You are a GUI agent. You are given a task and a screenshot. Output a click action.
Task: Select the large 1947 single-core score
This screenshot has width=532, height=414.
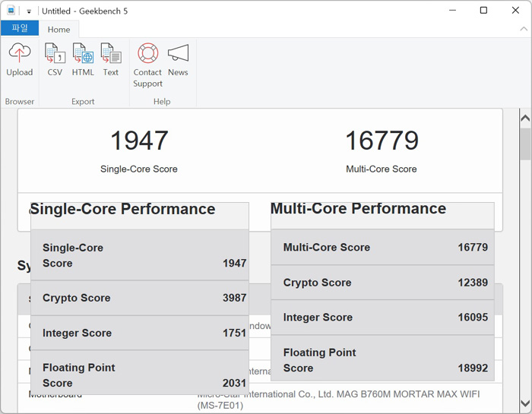click(139, 141)
